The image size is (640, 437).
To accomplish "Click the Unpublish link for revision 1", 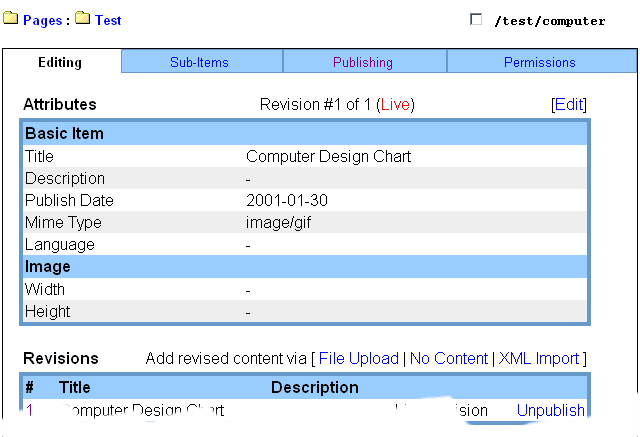I will click(x=551, y=410).
